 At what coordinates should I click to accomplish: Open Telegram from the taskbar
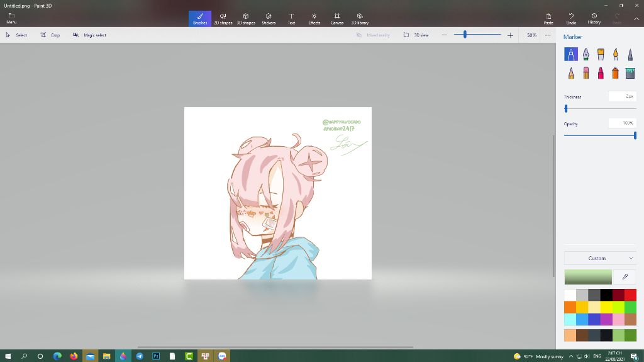coord(140,356)
